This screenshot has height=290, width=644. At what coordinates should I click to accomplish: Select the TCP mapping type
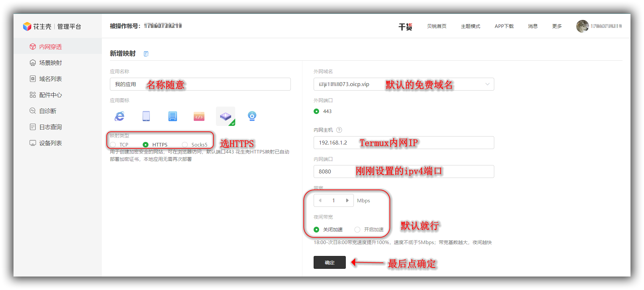coord(113,145)
